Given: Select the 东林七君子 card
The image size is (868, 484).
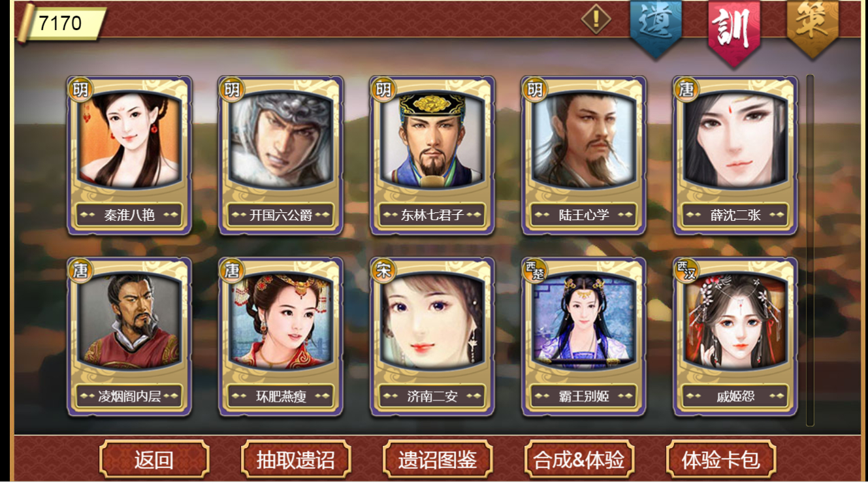Looking at the screenshot, I should point(432,155).
